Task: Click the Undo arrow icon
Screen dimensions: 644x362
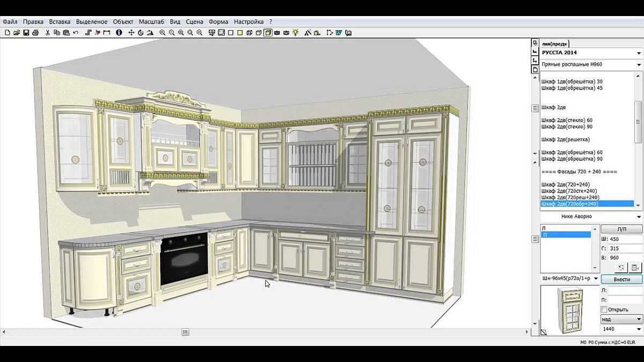Action: 76,33
